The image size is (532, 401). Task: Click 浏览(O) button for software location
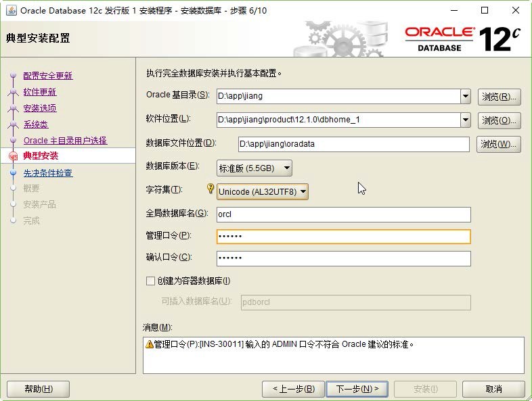499,120
